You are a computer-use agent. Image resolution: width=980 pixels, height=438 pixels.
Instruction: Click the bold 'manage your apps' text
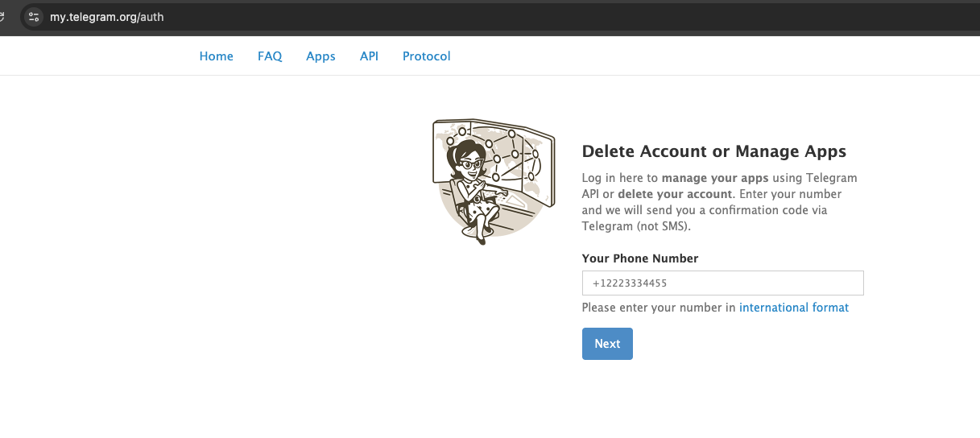[x=714, y=178]
